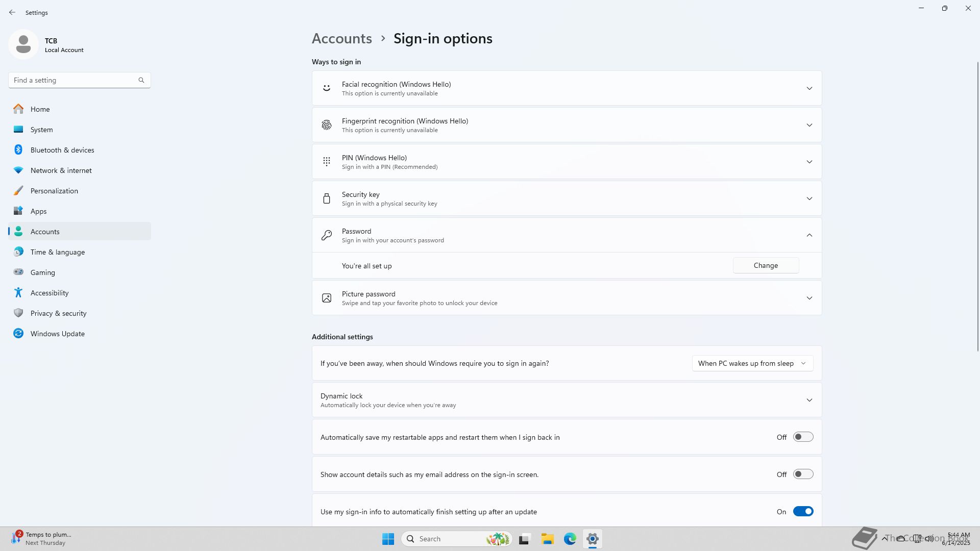This screenshot has height=551, width=980.
Task: Click the Windows Start button
Action: pyautogui.click(x=388, y=539)
